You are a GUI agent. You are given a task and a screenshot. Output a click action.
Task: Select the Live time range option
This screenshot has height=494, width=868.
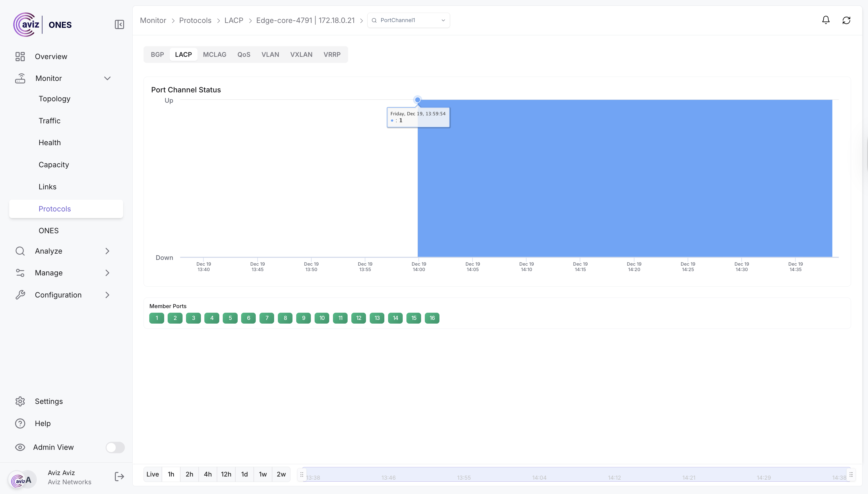tap(152, 474)
